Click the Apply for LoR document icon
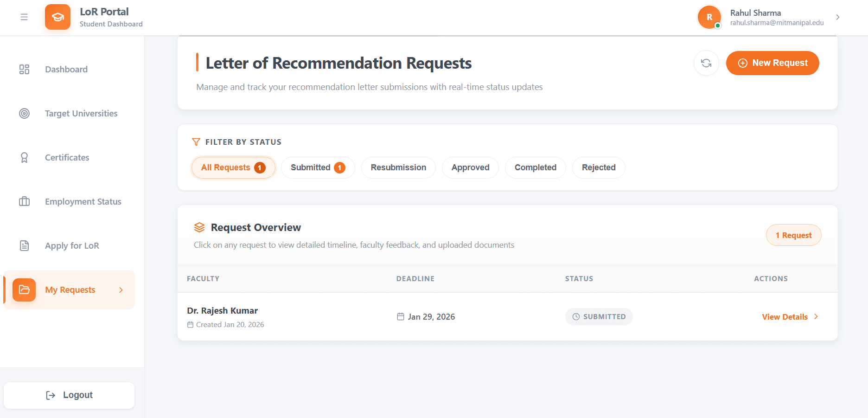This screenshot has width=868, height=418. (24, 246)
